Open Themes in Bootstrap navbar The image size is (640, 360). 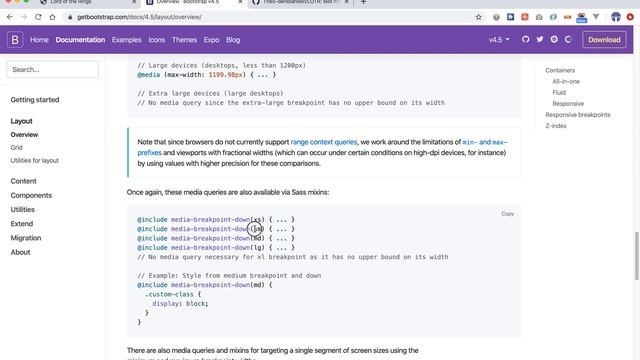pyautogui.click(x=184, y=40)
